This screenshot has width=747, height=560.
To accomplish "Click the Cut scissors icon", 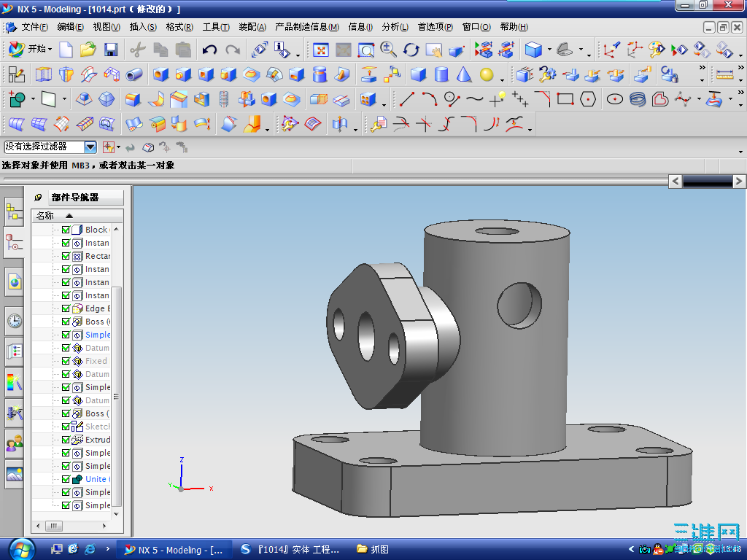I will (138, 50).
